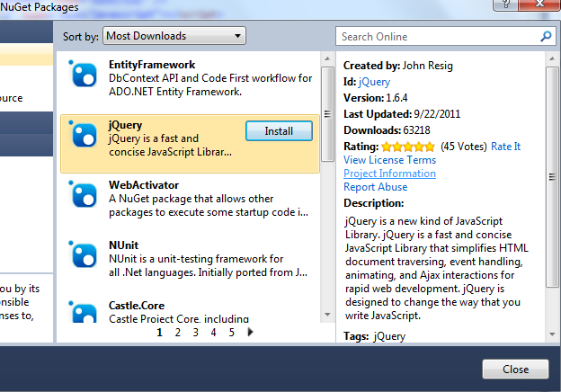Click the search magnifier icon
561x392 pixels.
pos(546,36)
